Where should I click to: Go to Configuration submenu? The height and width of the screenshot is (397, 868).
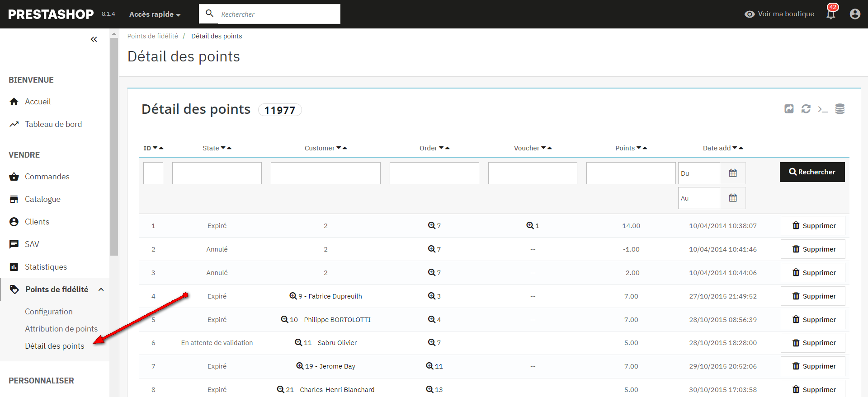coord(49,312)
